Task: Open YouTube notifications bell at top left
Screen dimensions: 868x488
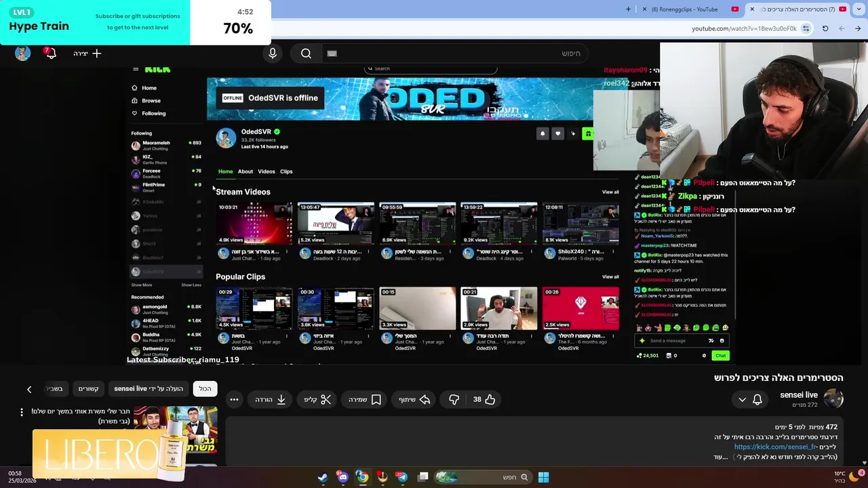Action: (x=50, y=54)
